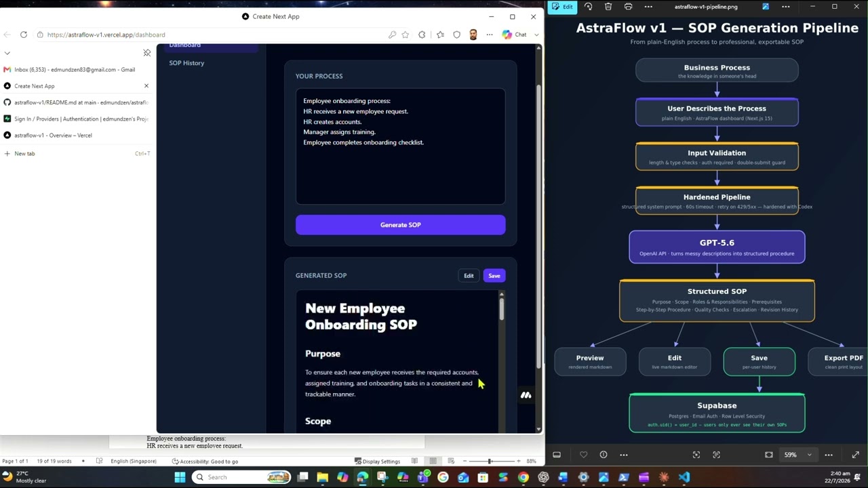Select Print Layout view in Word status bar
This screenshot has width=868, height=488.
coord(433,462)
